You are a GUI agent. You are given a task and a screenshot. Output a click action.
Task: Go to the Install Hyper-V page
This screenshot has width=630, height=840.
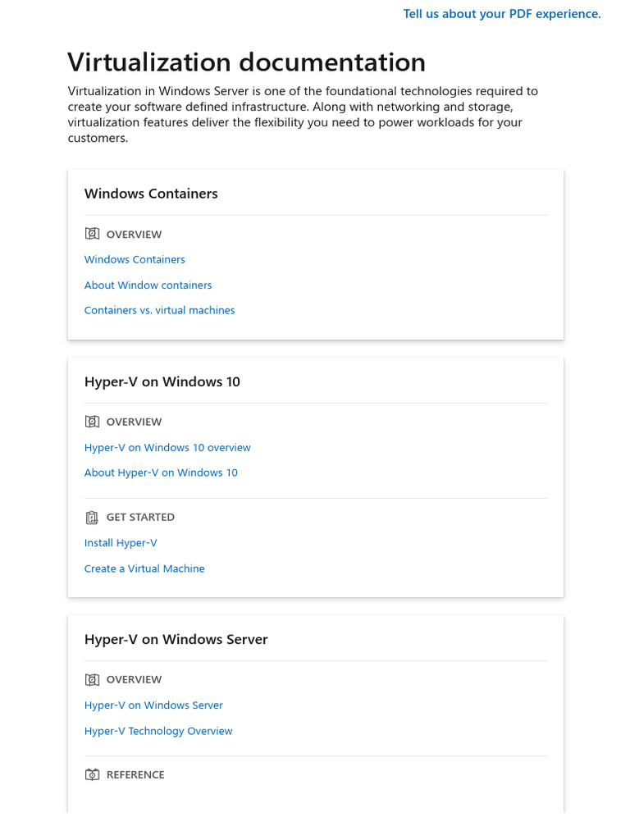tap(121, 543)
